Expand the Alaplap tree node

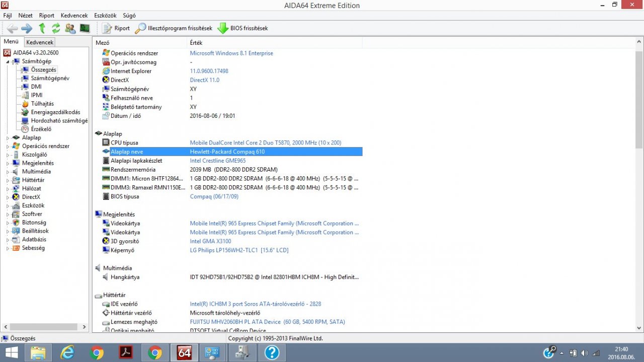click(8, 137)
